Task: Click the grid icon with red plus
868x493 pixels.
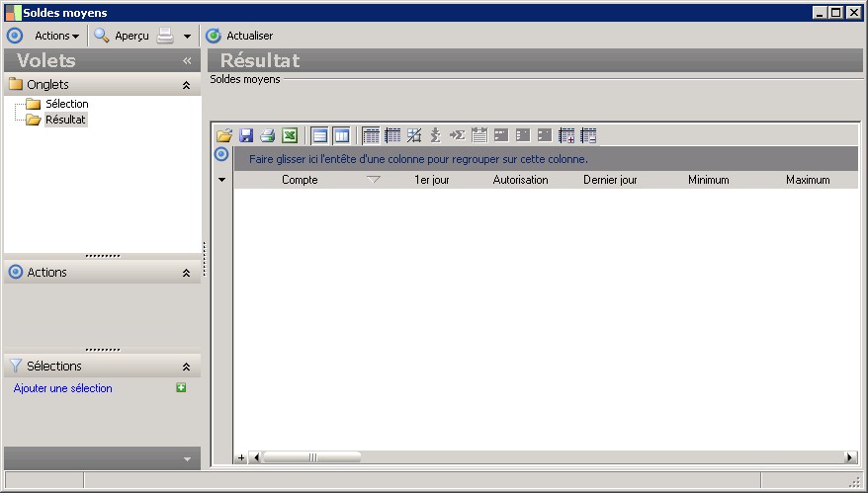Action: (x=566, y=135)
